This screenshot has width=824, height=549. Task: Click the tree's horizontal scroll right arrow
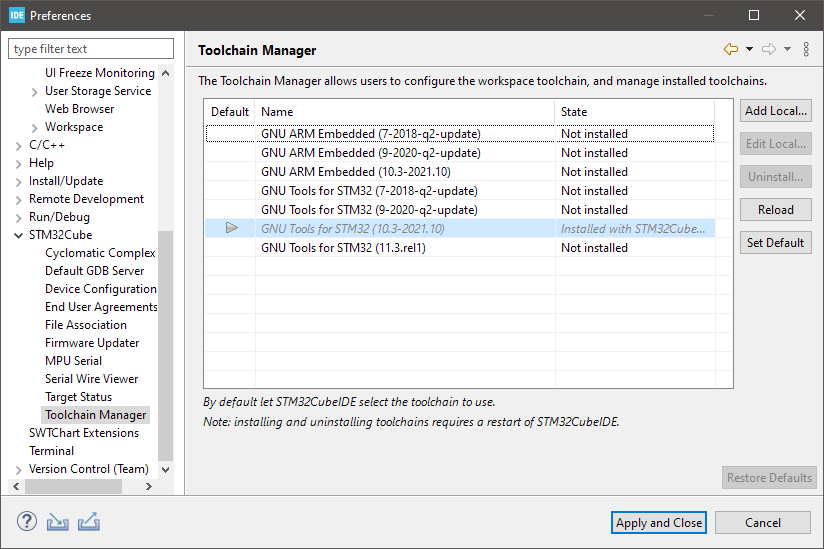pos(149,486)
